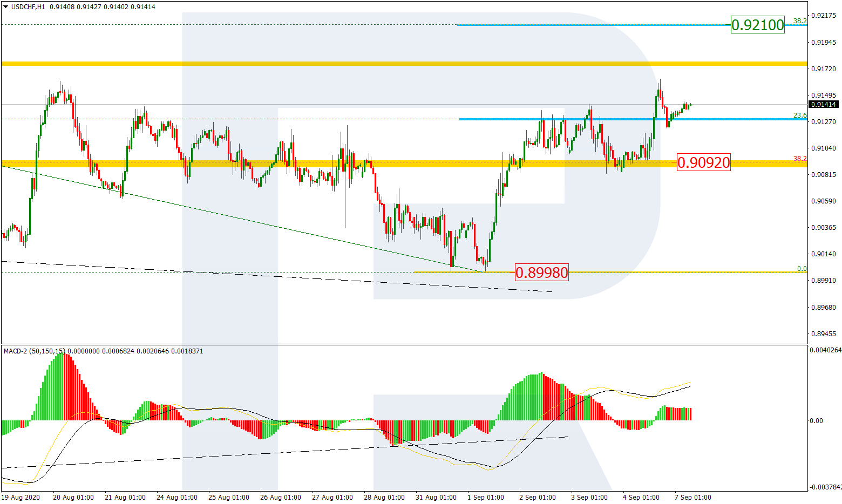Click price axis value 0.89455

[x=824, y=334]
